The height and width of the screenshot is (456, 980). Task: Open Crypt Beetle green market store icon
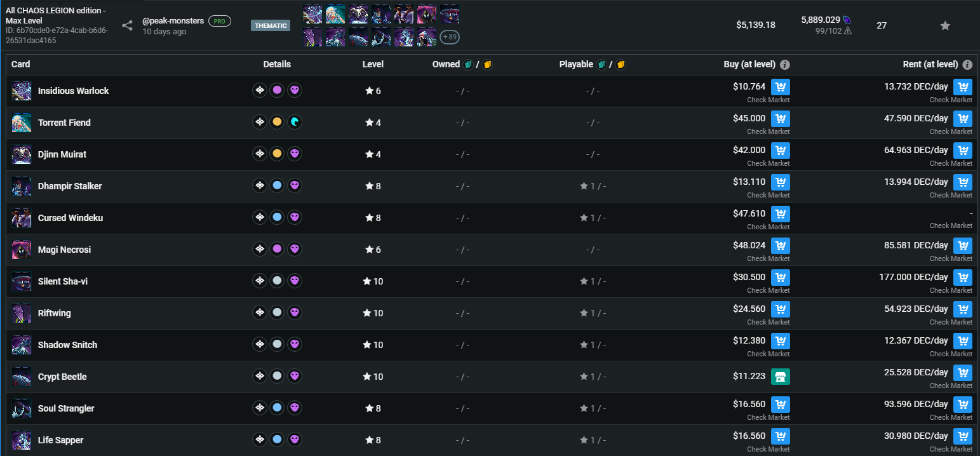tap(781, 377)
